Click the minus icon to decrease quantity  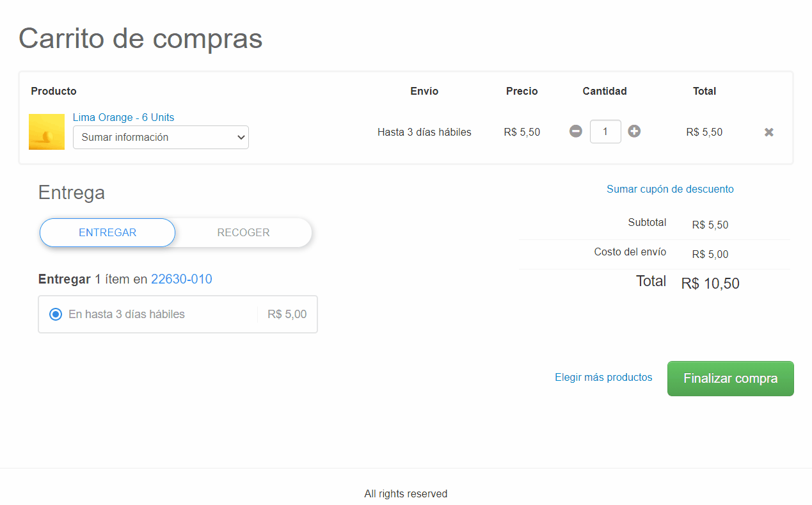click(575, 131)
